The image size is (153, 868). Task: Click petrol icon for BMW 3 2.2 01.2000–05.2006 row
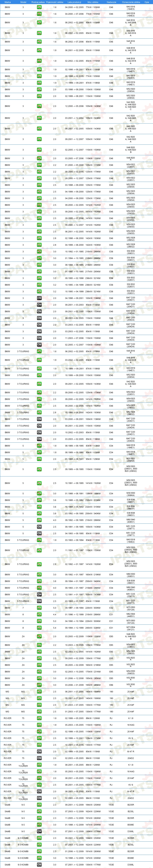point(39,165)
